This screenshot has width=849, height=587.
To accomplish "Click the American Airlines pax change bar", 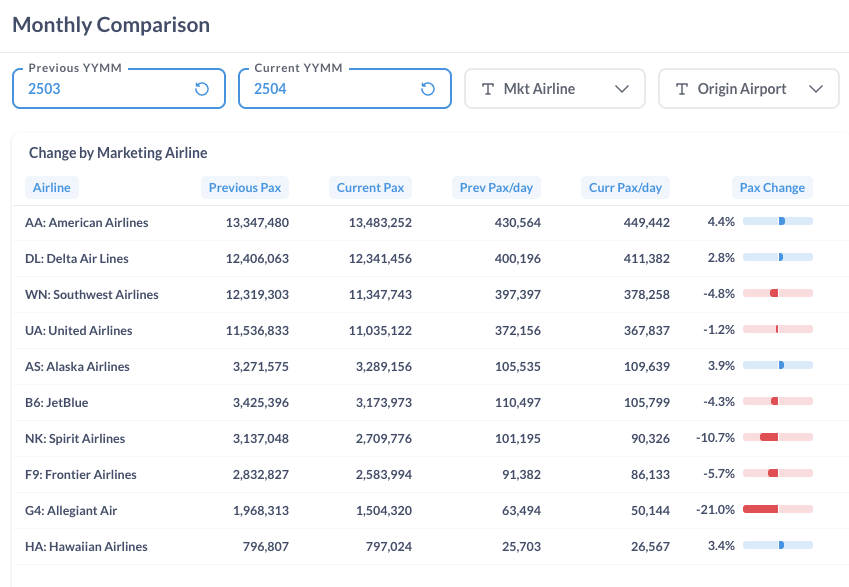I will pyautogui.click(x=778, y=221).
